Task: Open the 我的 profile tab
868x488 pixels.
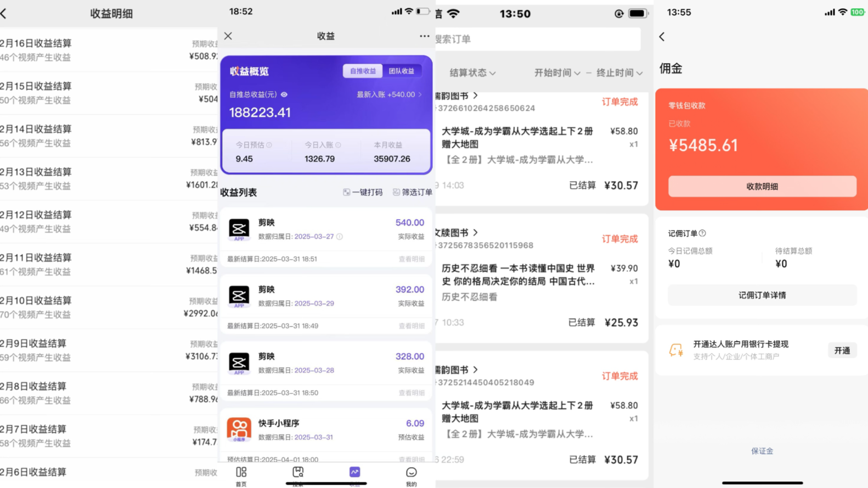Action: click(411, 475)
